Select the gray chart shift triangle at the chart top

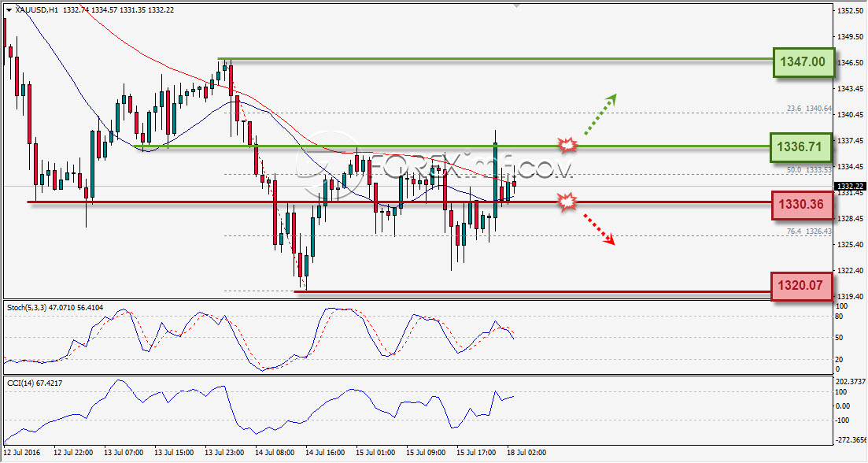click(516, 6)
